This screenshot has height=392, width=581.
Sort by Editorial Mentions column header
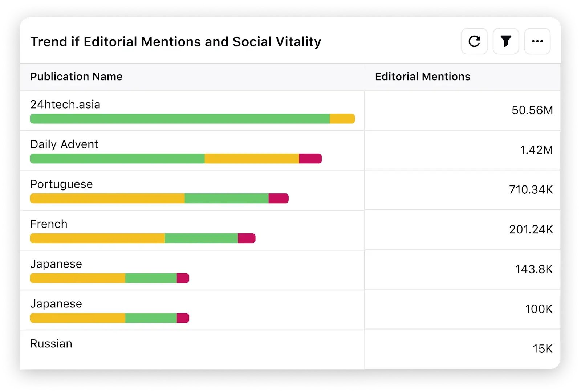423,77
